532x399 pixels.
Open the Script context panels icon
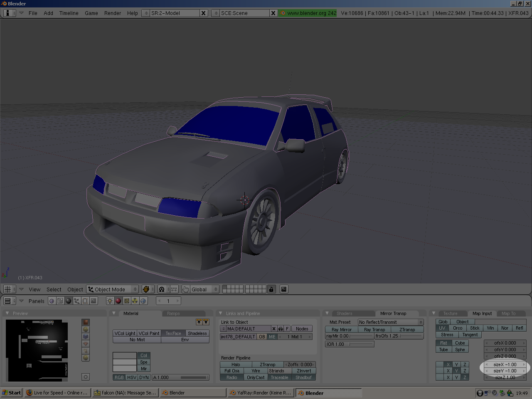click(x=60, y=301)
